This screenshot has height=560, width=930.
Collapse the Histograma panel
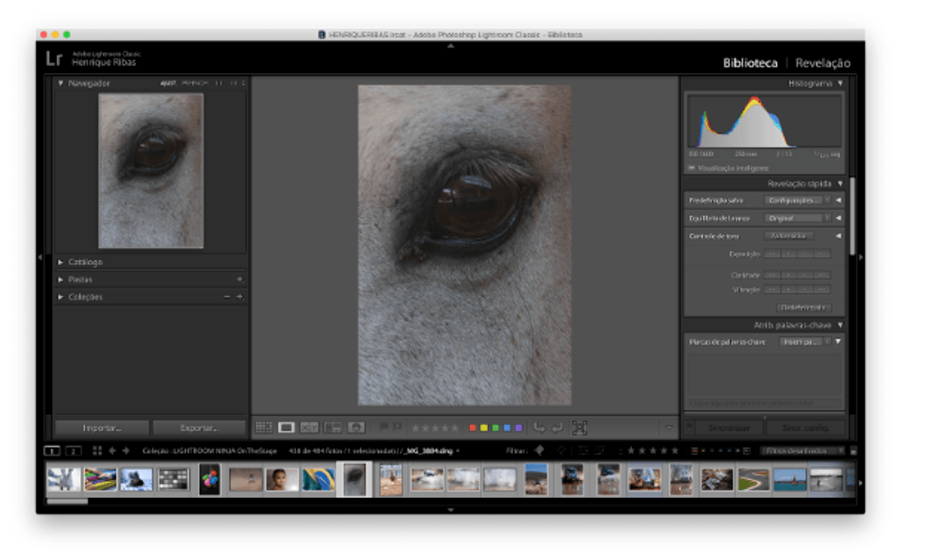click(840, 83)
